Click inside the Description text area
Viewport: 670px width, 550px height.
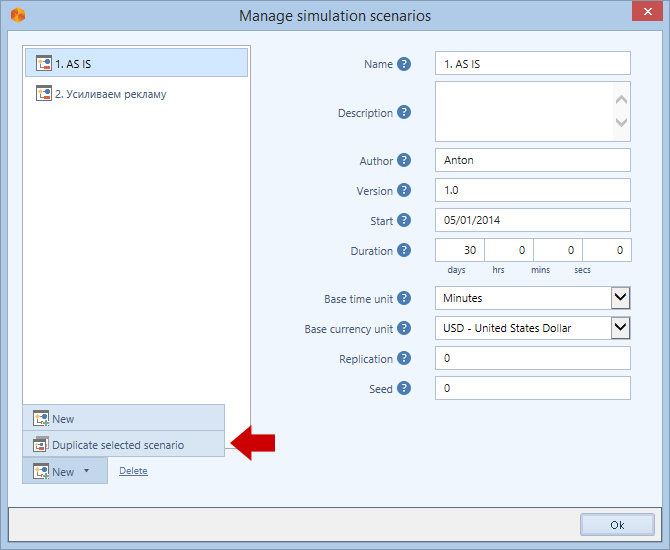coord(524,112)
